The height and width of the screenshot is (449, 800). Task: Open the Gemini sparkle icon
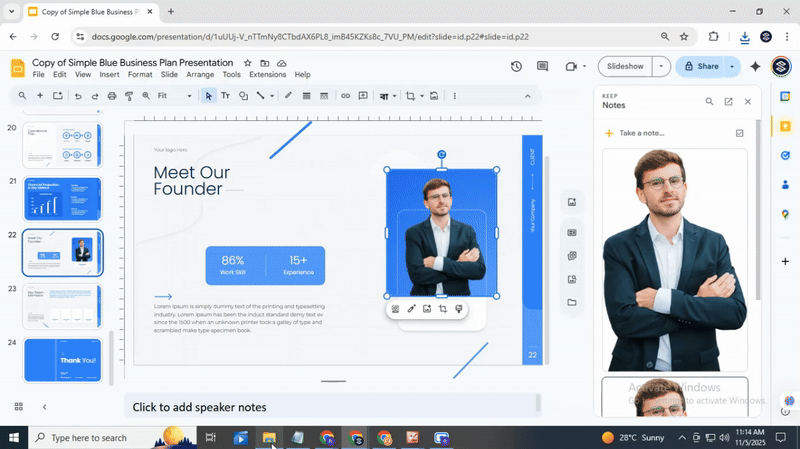[755, 66]
